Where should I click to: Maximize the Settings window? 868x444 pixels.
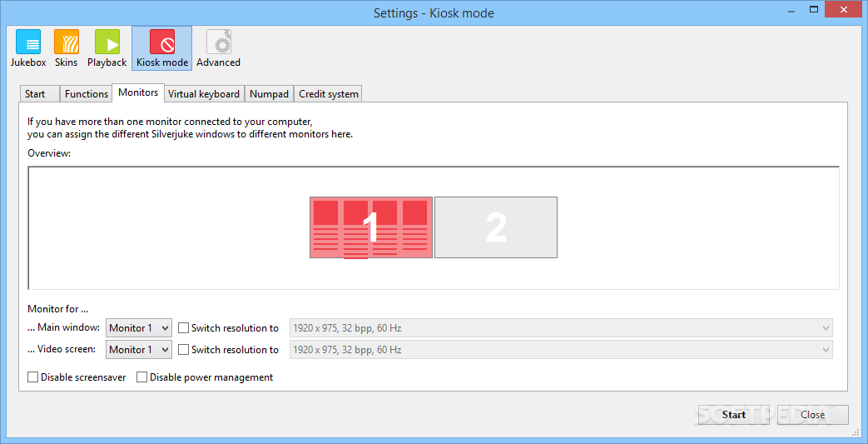point(814,9)
